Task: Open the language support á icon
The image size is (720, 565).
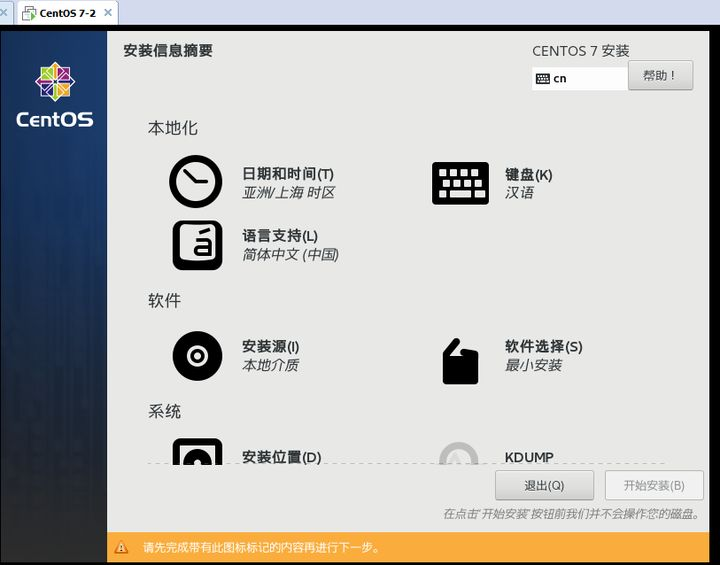Action: [x=197, y=245]
